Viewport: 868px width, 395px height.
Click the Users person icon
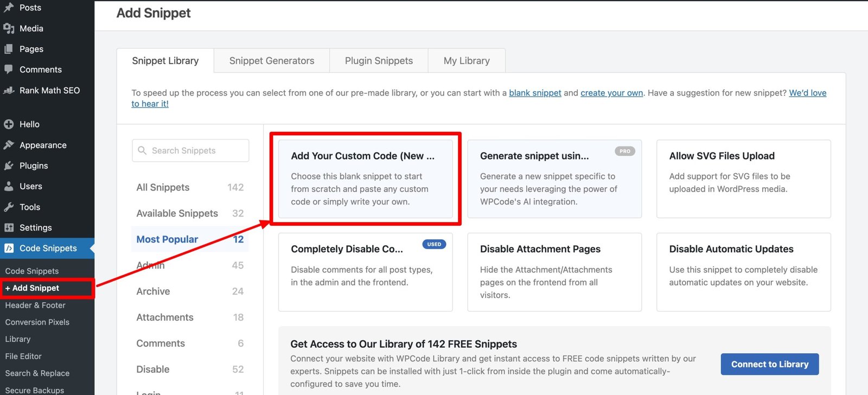pos(9,186)
